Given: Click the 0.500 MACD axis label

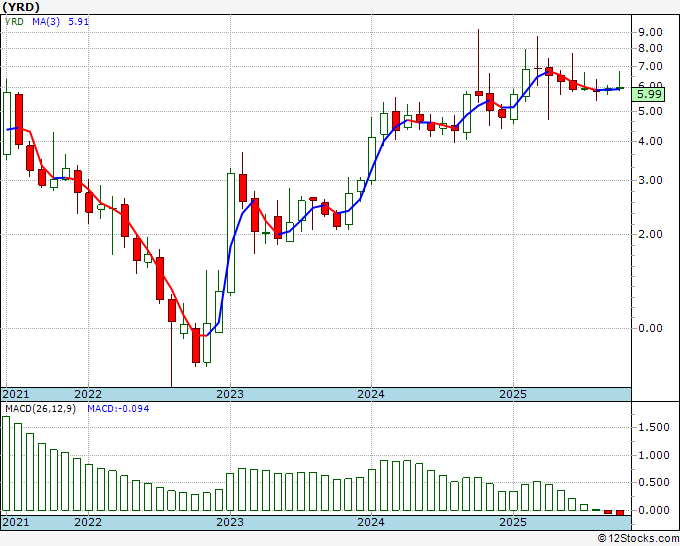Looking at the screenshot, I should (654, 483).
